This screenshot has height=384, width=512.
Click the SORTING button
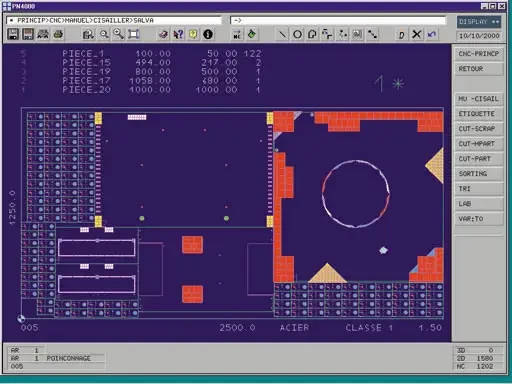(479, 174)
